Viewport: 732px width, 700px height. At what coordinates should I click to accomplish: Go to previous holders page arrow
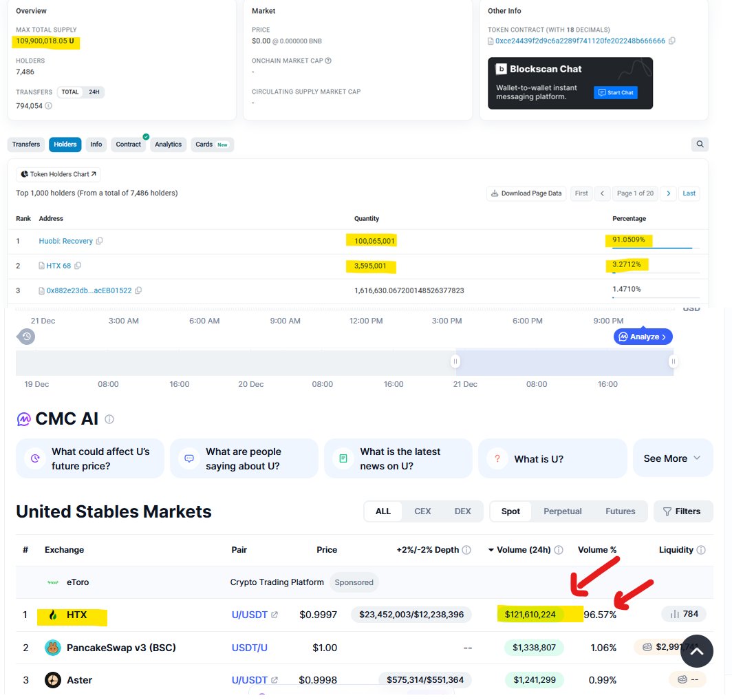pyautogui.click(x=602, y=193)
